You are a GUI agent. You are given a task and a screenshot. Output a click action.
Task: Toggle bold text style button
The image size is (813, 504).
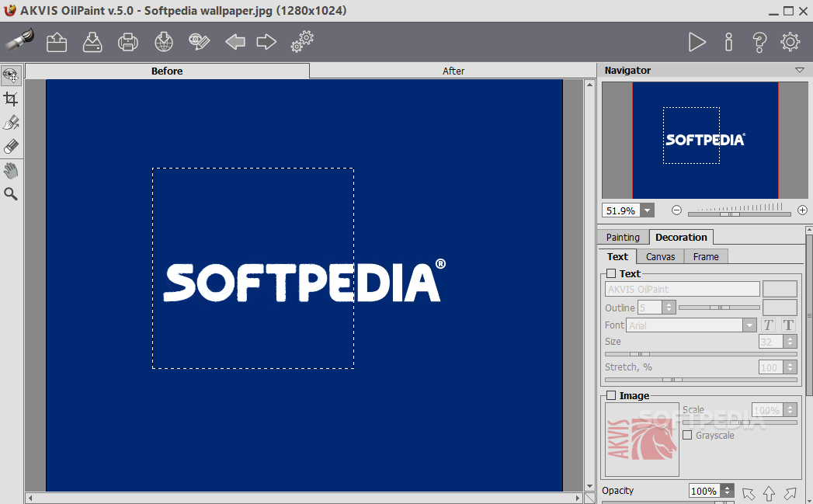coord(788,325)
